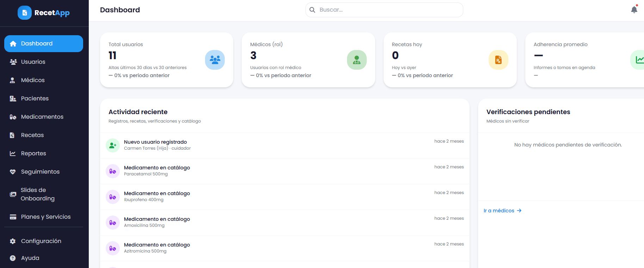The height and width of the screenshot is (268, 644).
Task: Select the 'Nuevo usuario registrado' activity entry
Action: tap(285, 145)
